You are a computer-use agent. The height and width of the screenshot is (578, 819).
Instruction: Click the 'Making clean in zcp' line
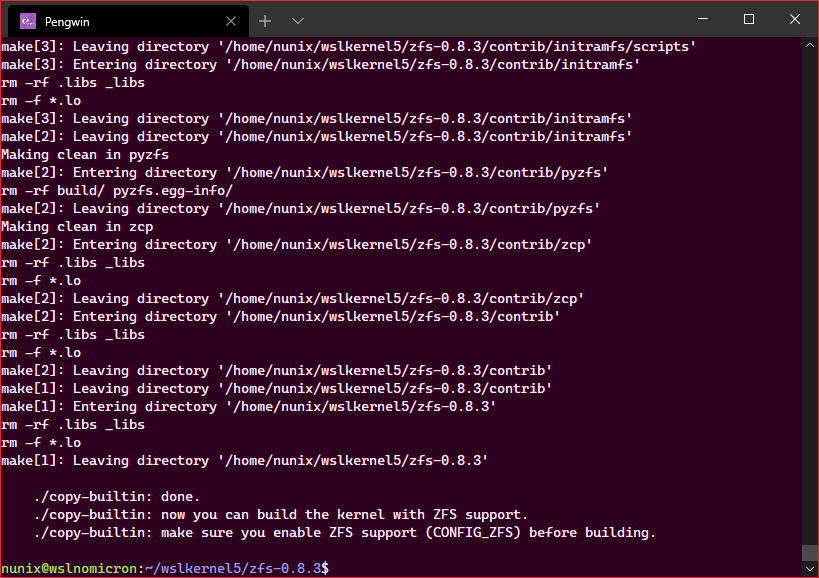79,226
